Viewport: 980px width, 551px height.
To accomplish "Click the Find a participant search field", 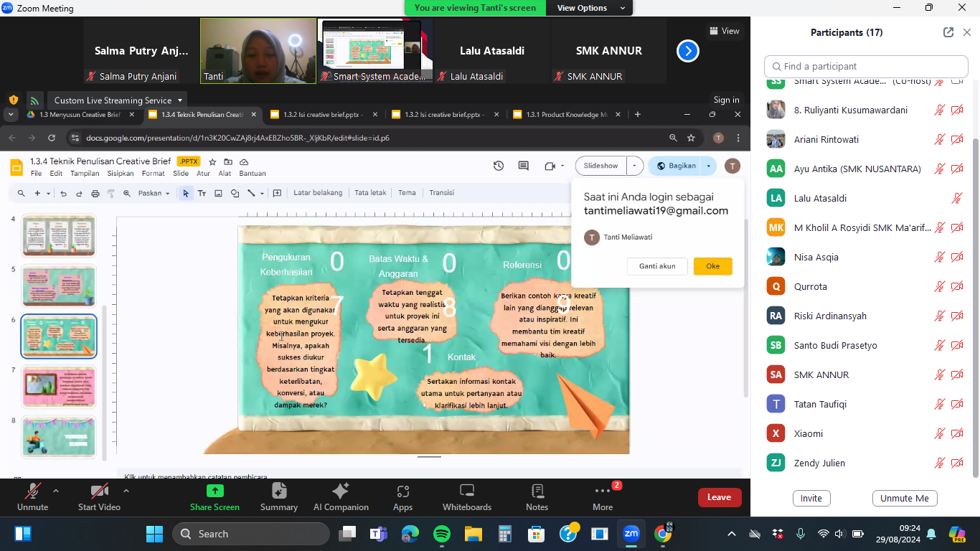I will (x=866, y=67).
